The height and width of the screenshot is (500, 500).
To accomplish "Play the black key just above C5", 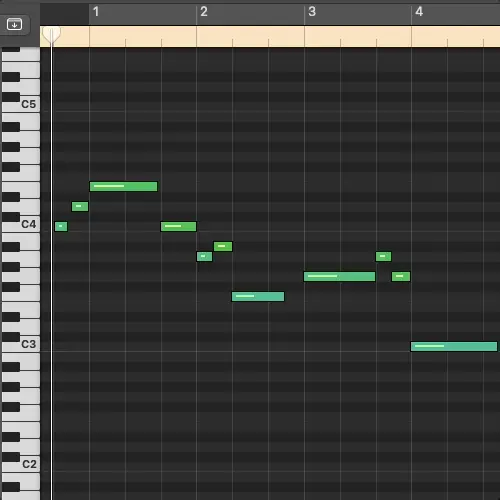I will (11, 97).
